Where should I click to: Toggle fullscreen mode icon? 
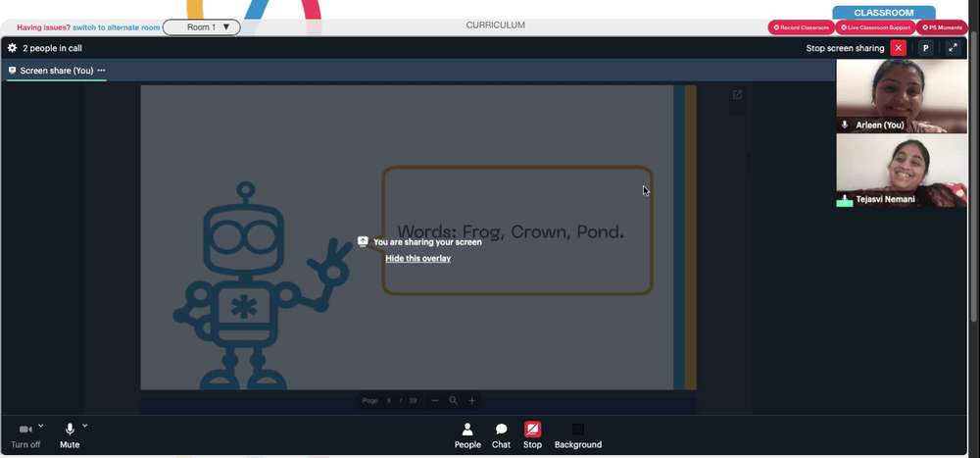[x=953, y=48]
